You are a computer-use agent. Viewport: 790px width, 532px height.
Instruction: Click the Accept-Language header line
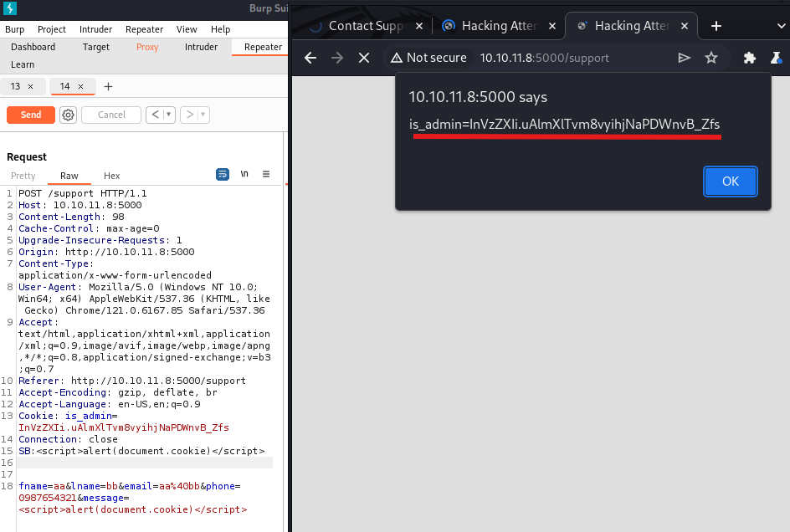(x=110, y=404)
